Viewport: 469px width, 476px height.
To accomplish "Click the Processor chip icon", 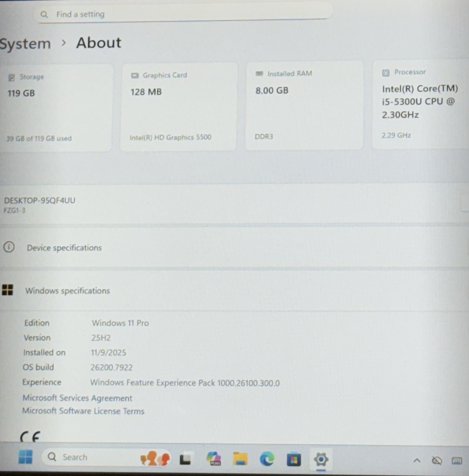I will [386, 73].
